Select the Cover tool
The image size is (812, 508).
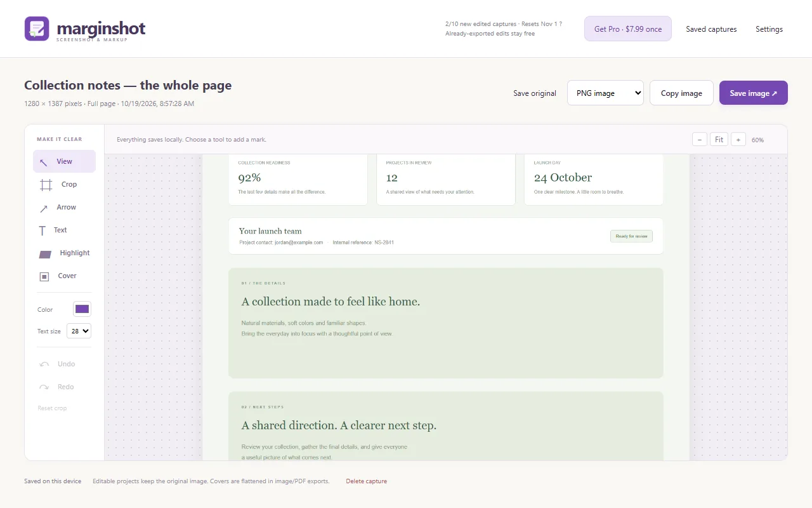coord(64,276)
